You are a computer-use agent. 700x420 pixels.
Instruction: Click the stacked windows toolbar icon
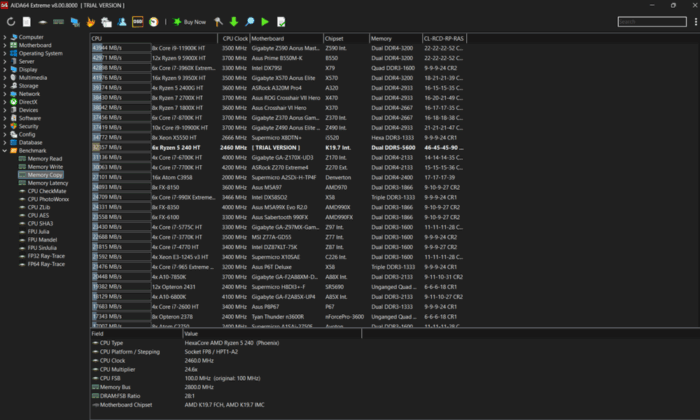(x=106, y=21)
